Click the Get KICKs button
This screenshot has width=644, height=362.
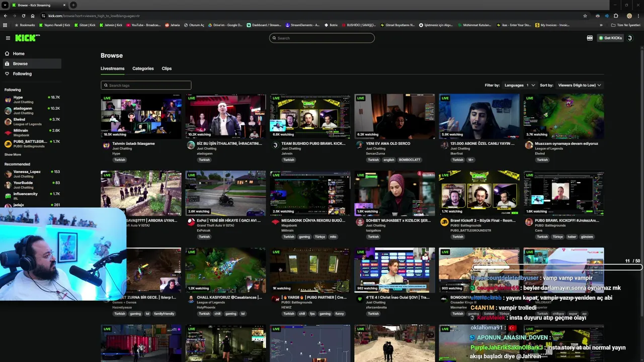pyautogui.click(x=610, y=38)
